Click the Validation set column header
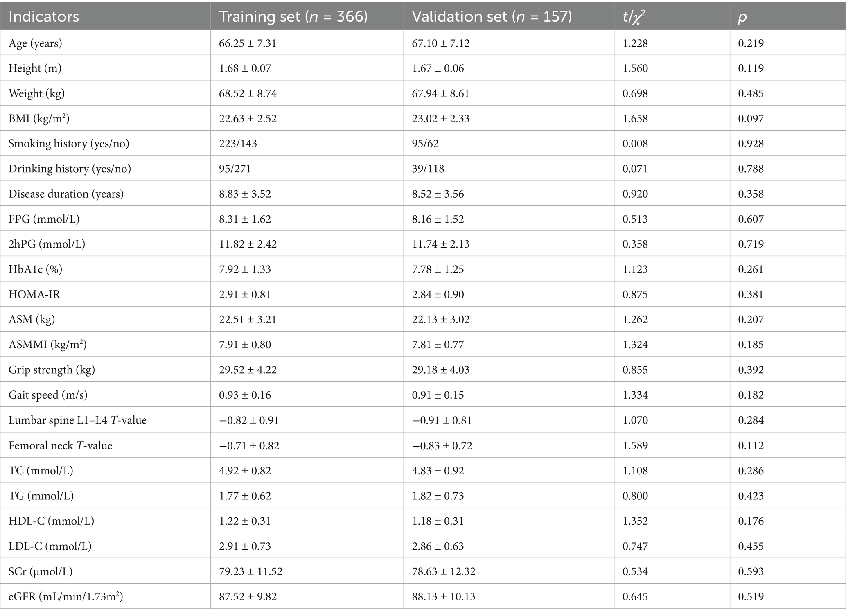This screenshot has height=616, width=846. (492, 16)
